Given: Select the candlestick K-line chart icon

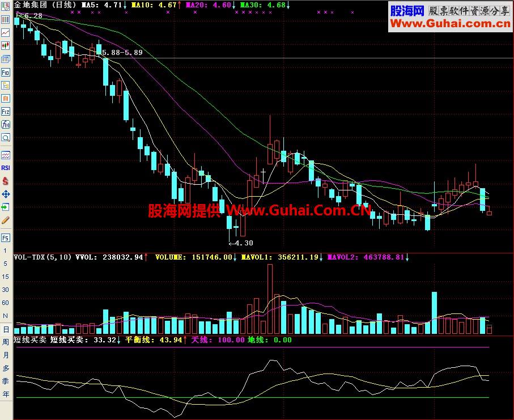Looking at the screenshot, I should pos(6,45).
